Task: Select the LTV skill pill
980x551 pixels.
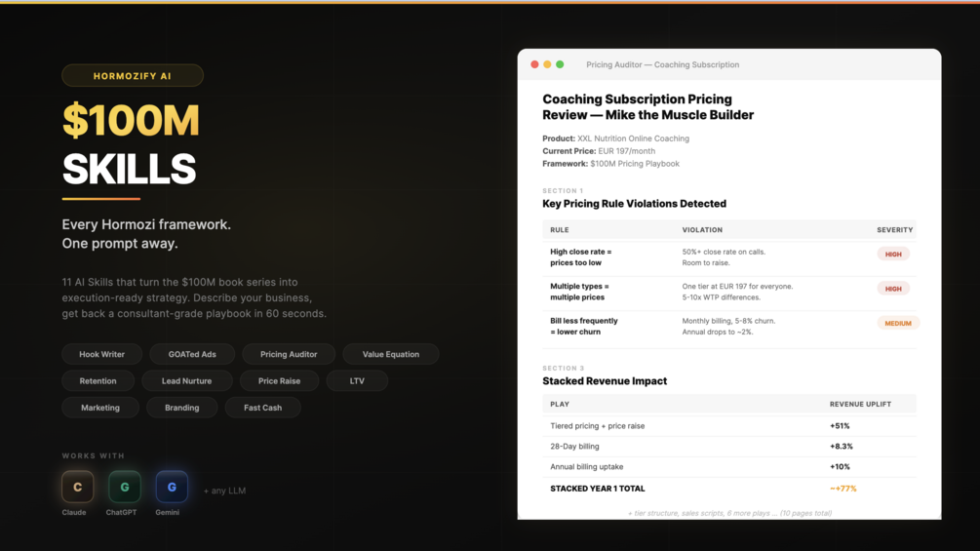Action: (357, 380)
